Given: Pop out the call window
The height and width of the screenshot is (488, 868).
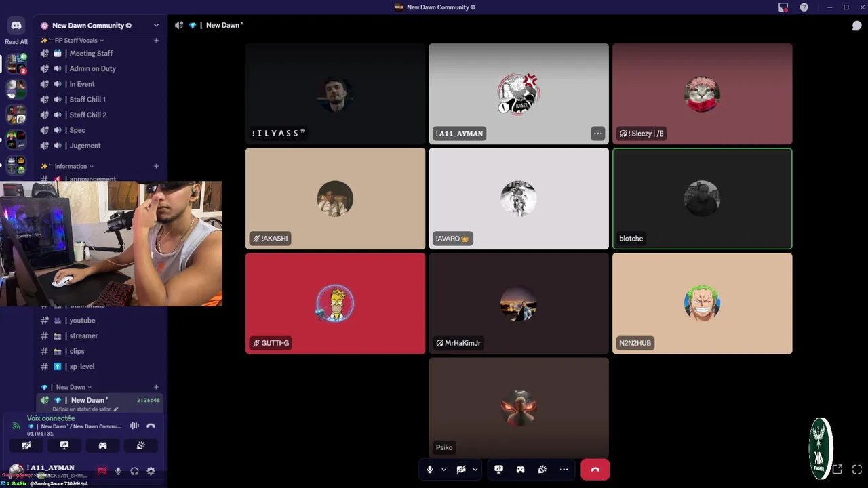Looking at the screenshot, I should click(837, 469).
